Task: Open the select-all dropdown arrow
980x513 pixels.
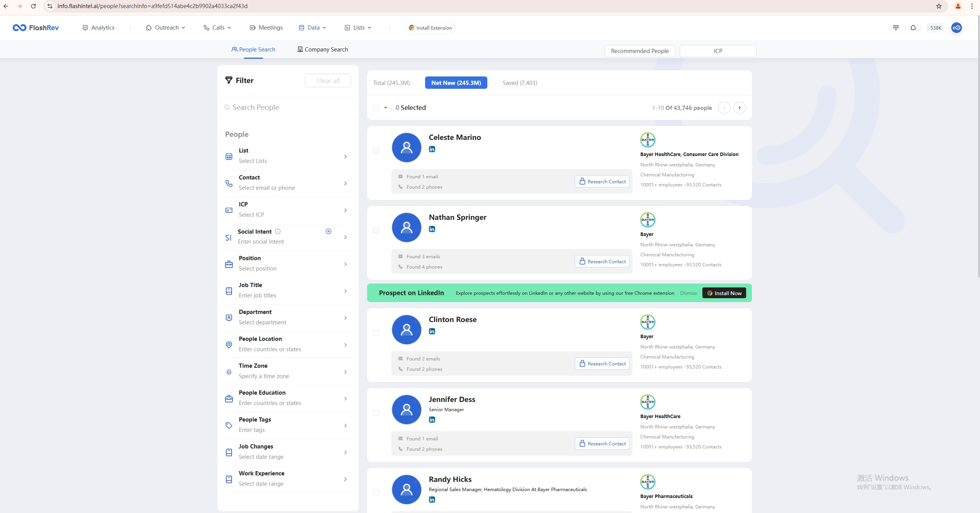Action: coord(386,108)
